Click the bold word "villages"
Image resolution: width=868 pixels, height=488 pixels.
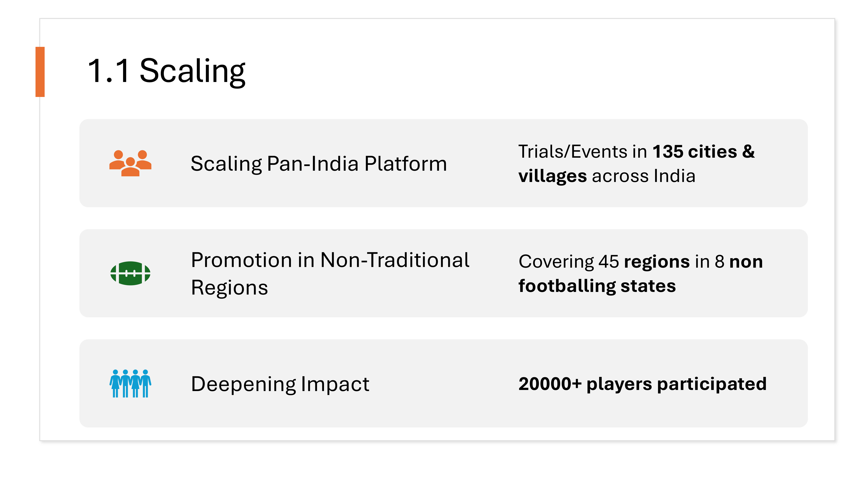coord(553,176)
